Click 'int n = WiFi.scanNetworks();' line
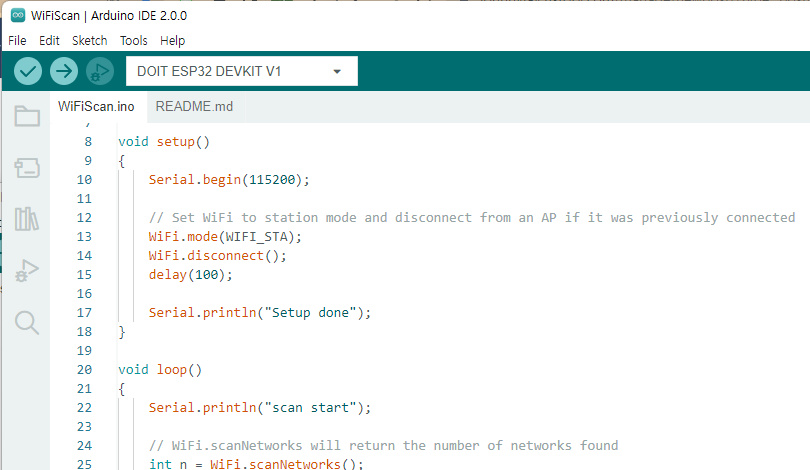This screenshot has width=810, height=470. [256, 464]
